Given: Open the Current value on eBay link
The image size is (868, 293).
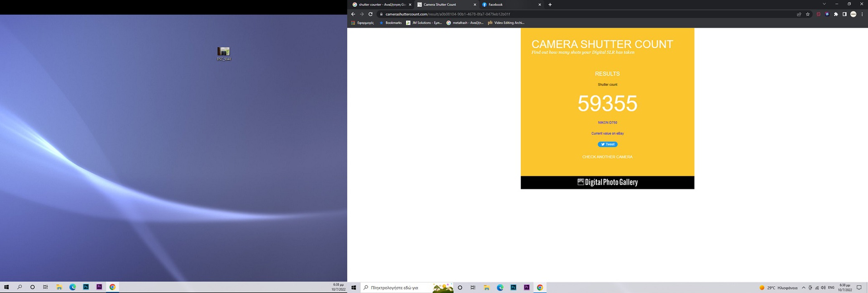Looking at the screenshot, I should [x=607, y=134].
